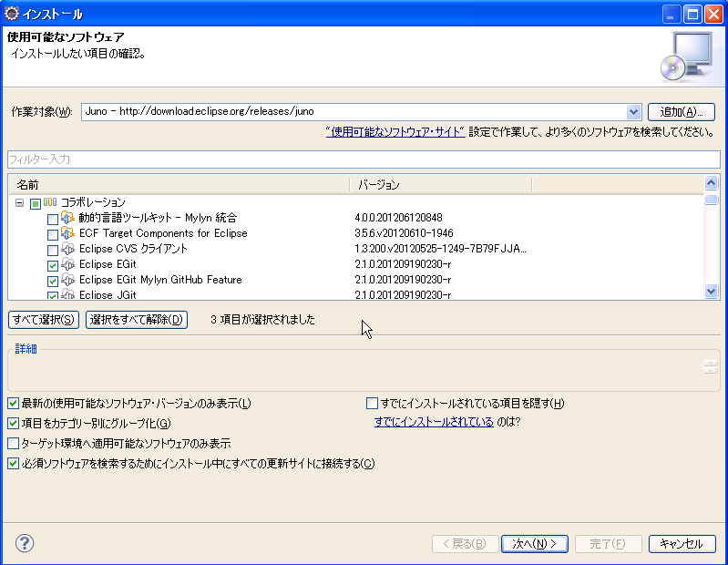The image size is (728, 565).
Task: Click the フィルター入力 text field
Action: point(364,159)
